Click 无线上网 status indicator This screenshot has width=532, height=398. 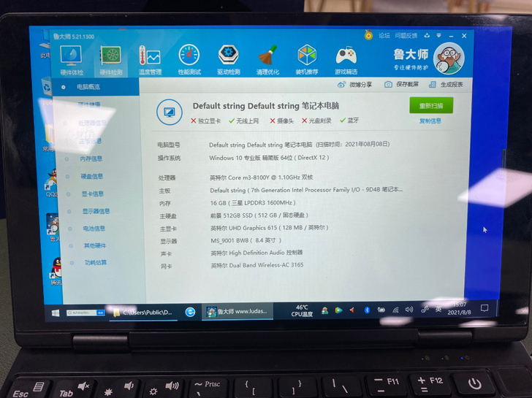pyautogui.click(x=244, y=120)
